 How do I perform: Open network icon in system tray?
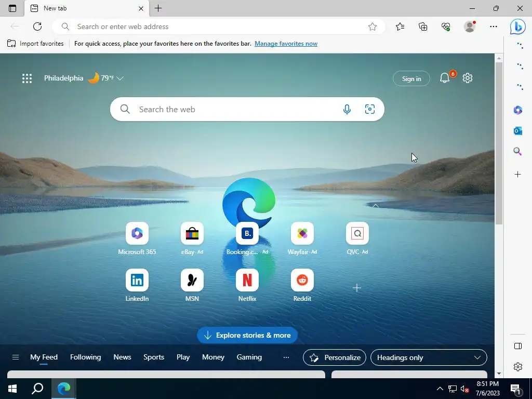(x=453, y=389)
